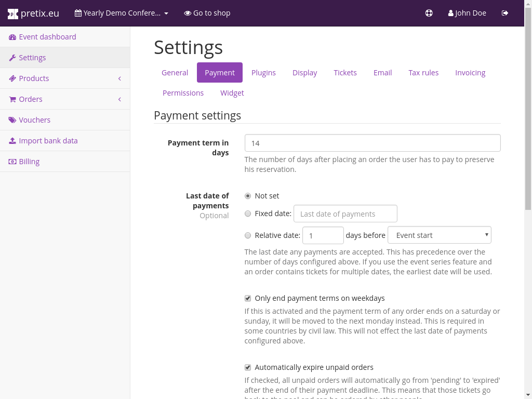Viewport: 532px width, 399px height.
Task: Click the Payment term in days field
Action: coord(373,143)
